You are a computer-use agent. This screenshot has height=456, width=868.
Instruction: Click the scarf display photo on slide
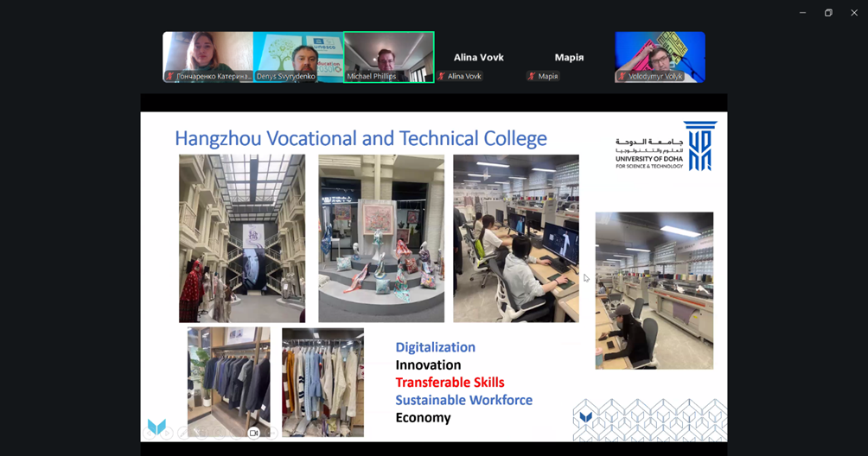click(381, 238)
